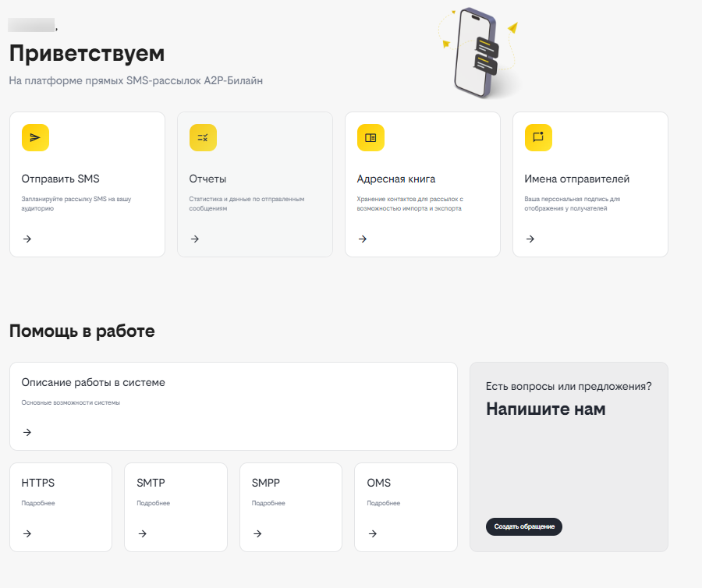Click the arrow in the HTTPS card
702x588 pixels.
[27, 533]
